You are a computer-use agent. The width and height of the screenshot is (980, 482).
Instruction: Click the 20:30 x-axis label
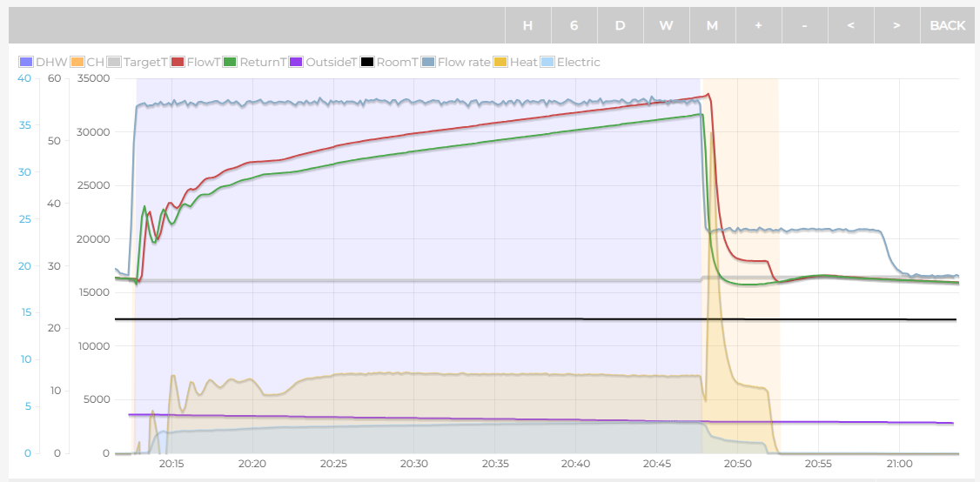(x=413, y=465)
